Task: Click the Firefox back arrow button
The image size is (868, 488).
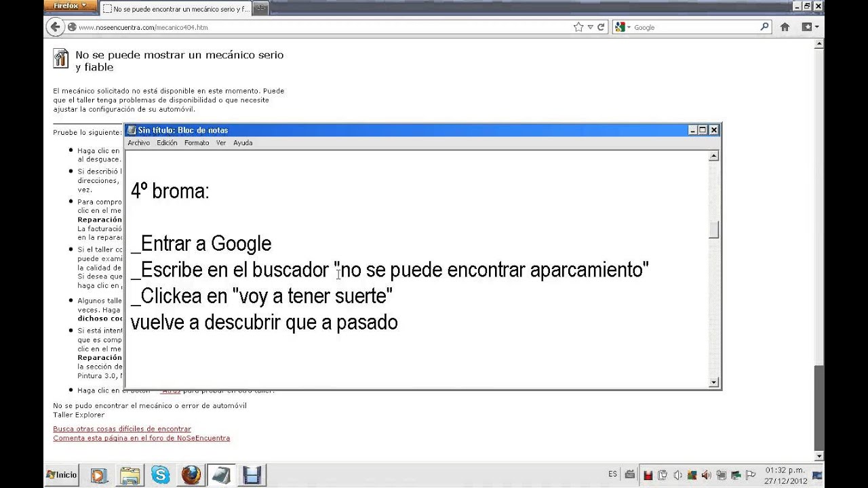Action: [x=55, y=27]
